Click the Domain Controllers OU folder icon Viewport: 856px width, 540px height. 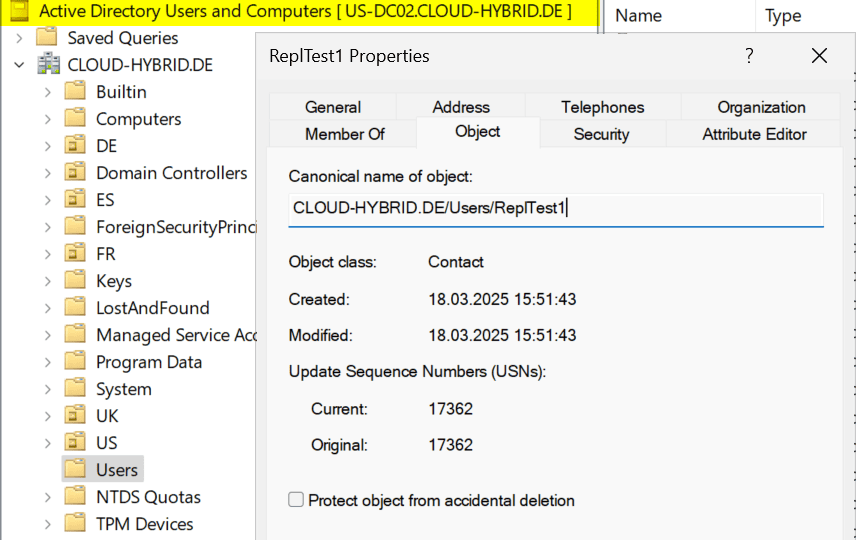75,173
